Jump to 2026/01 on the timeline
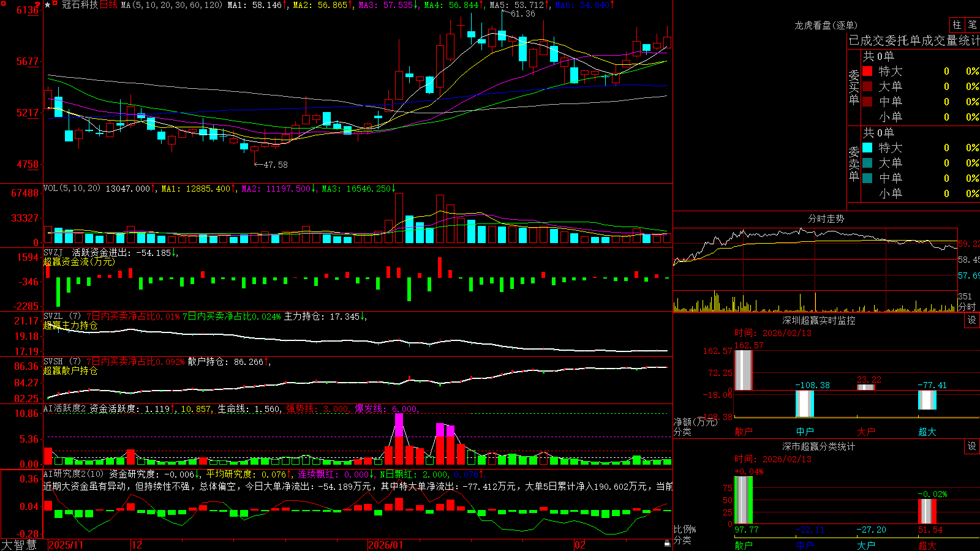The width and height of the screenshot is (980, 551). point(386,545)
